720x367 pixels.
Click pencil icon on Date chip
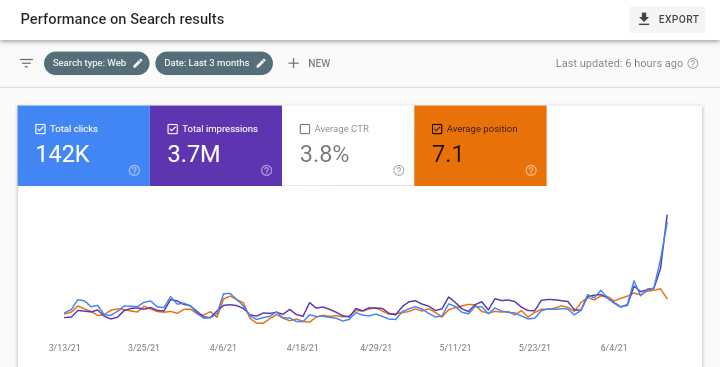click(x=261, y=63)
